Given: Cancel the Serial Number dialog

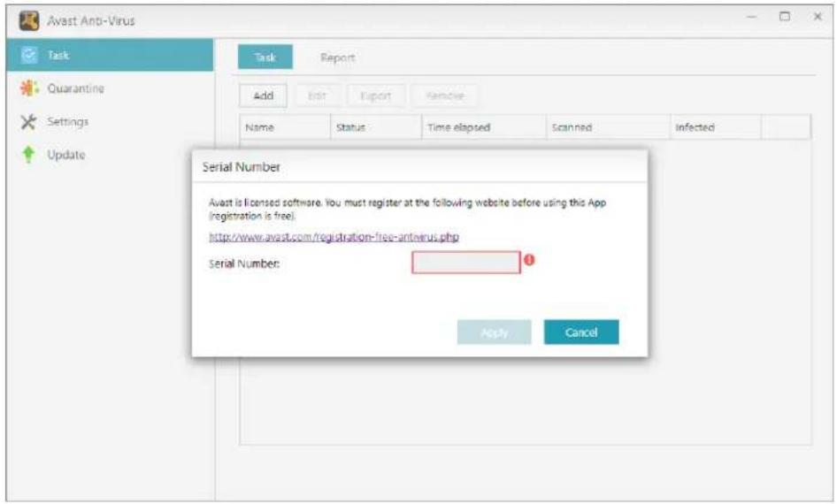Looking at the screenshot, I should click(x=581, y=332).
